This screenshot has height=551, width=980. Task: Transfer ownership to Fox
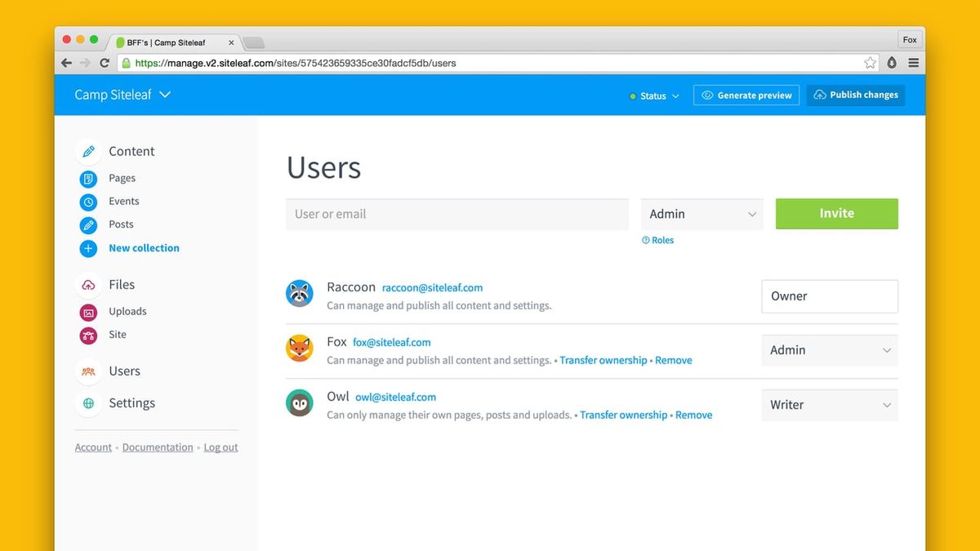click(x=604, y=360)
